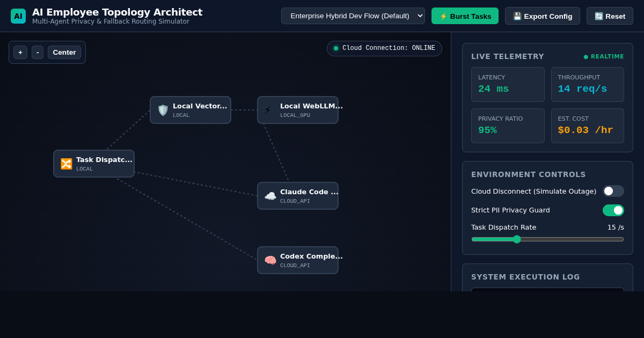644x338 pixels.
Task: Open the Enterprise Hybrid Dev Flow dropdown
Action: point(353,16)
